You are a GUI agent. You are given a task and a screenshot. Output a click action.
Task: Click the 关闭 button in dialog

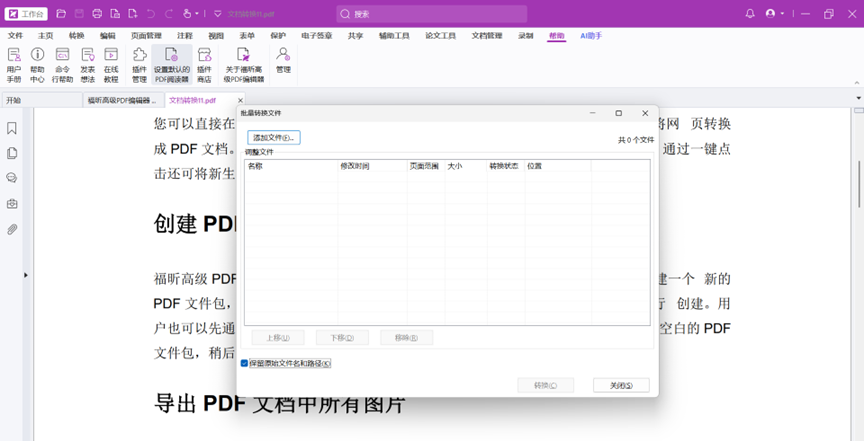[x=620, y=385]
